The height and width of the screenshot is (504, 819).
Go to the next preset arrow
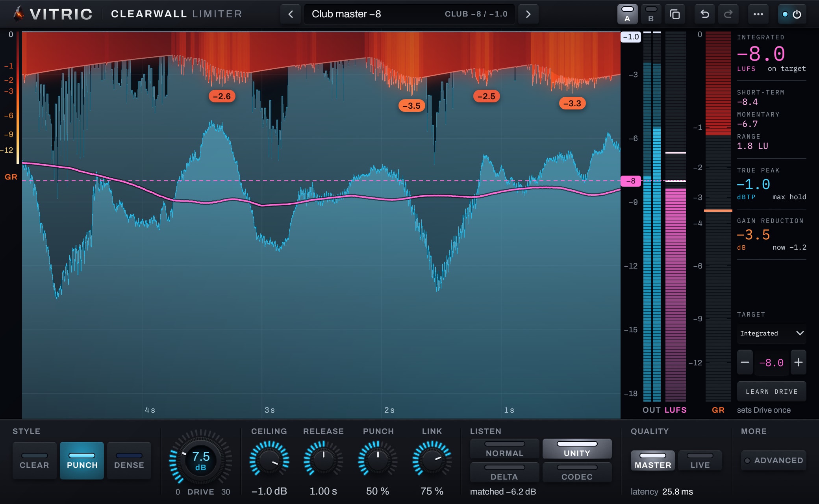528,14
